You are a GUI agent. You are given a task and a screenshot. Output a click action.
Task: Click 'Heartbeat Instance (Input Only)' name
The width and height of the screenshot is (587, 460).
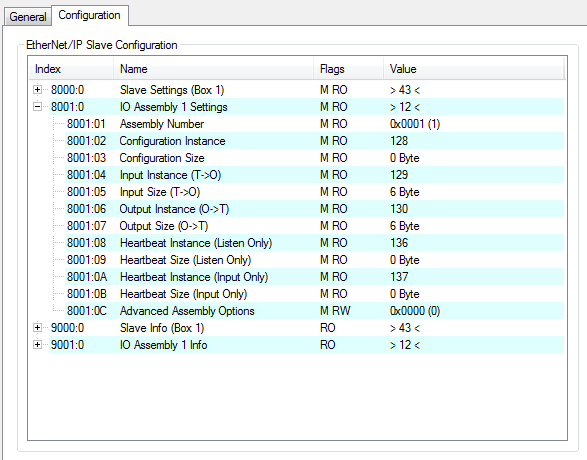(x=194, y=277)
